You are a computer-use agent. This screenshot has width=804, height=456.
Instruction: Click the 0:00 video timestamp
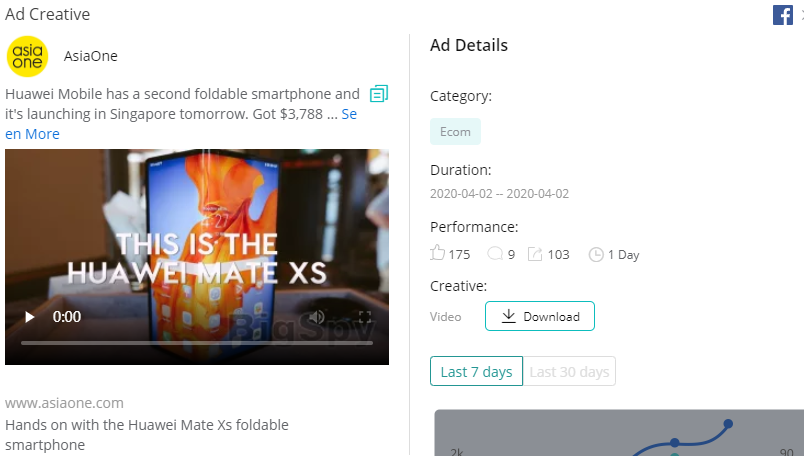coord(67,317)
